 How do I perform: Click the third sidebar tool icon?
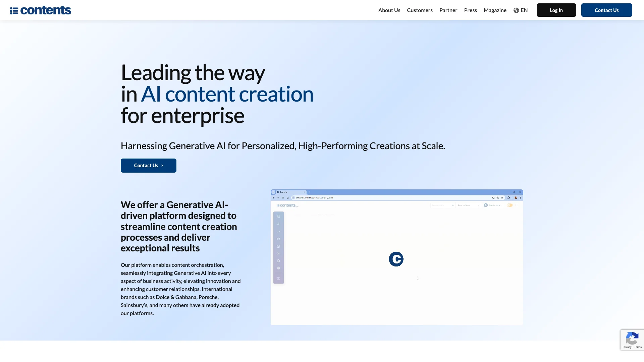(279, 232)
